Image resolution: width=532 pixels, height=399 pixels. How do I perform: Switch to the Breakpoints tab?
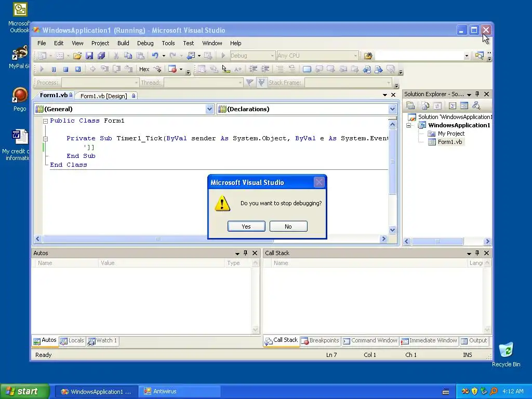(320, 341)
